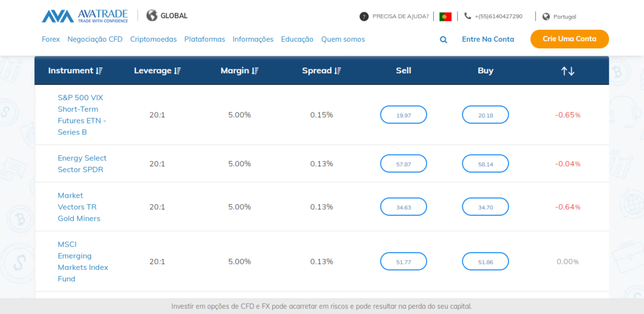Image resolution: width=644 pixels, height=314 pixels.
Task: Open the Quem somos menu
Action: pyautogui.click(x=343, y=40)
